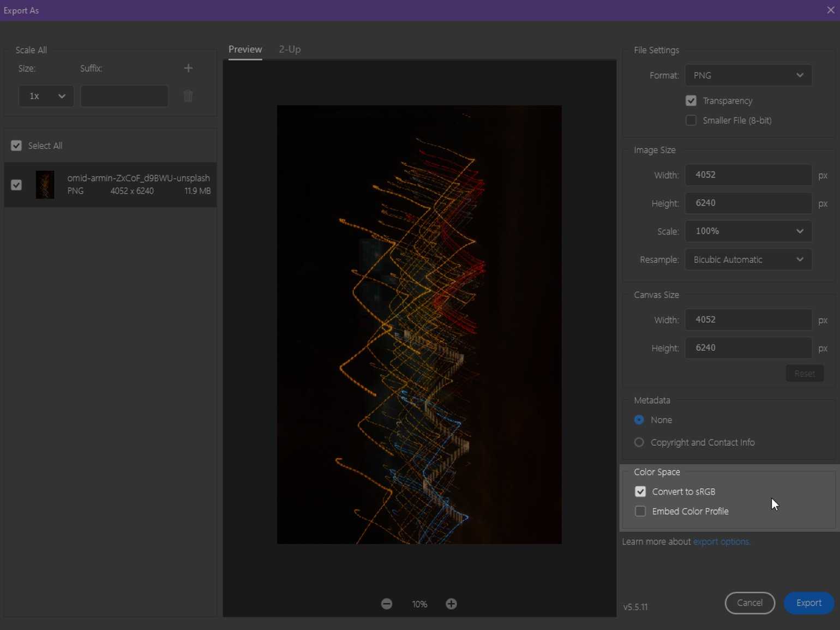
Task: Enable Embed Color Profile checkbox
Action: [x=640, y=511]
